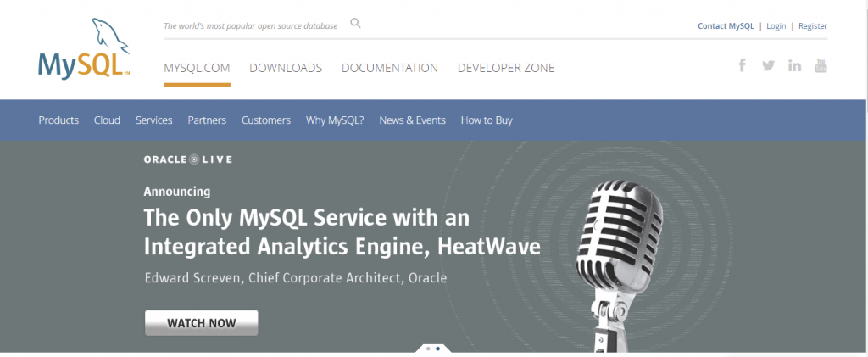Click the MySQL dolphin logo

pyautogui.click(x=82, y=50)
